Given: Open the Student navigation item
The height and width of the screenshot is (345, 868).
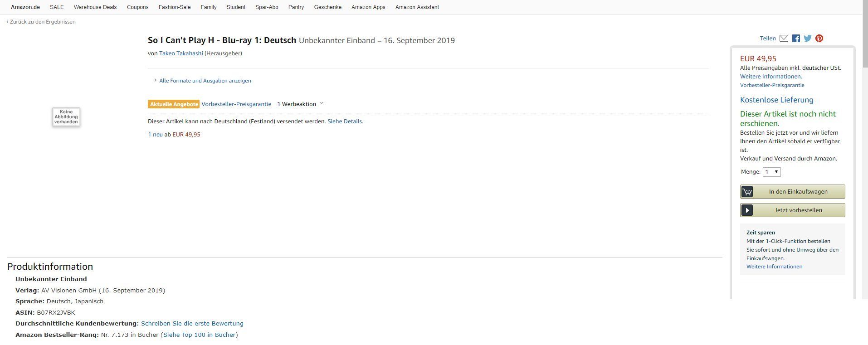Looking at the screenshot, I should coord(236,7).
